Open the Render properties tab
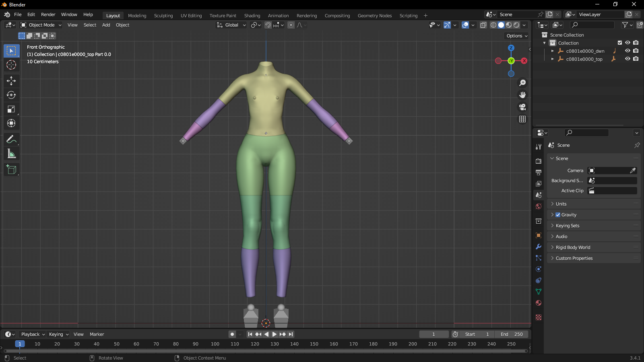The width and height of the screenshot is (644, 362). point(539,161)
